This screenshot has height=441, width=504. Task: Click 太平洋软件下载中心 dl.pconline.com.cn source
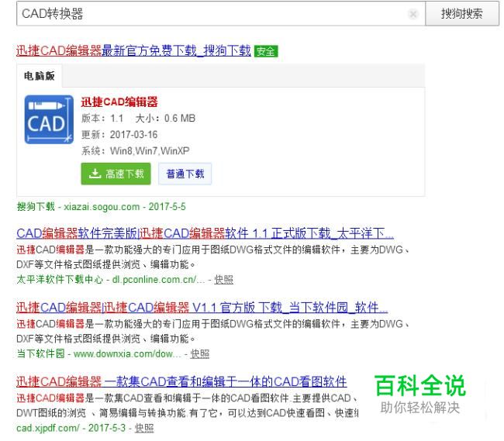click(111, 280)
